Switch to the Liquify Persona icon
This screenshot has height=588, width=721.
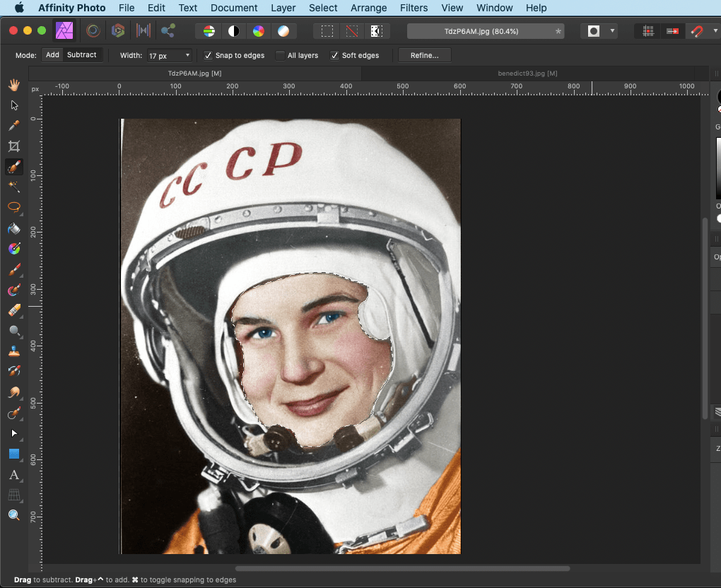click(x=92, y=31)
